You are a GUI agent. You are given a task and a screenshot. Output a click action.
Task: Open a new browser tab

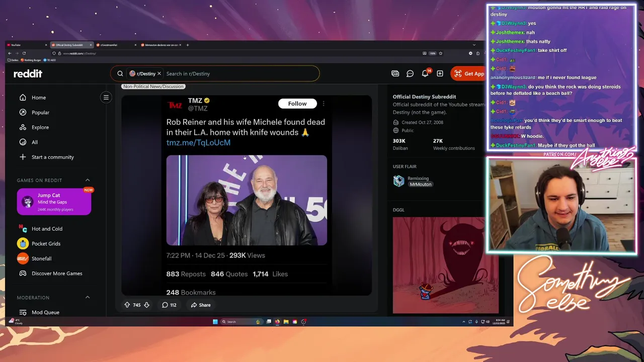188,45
